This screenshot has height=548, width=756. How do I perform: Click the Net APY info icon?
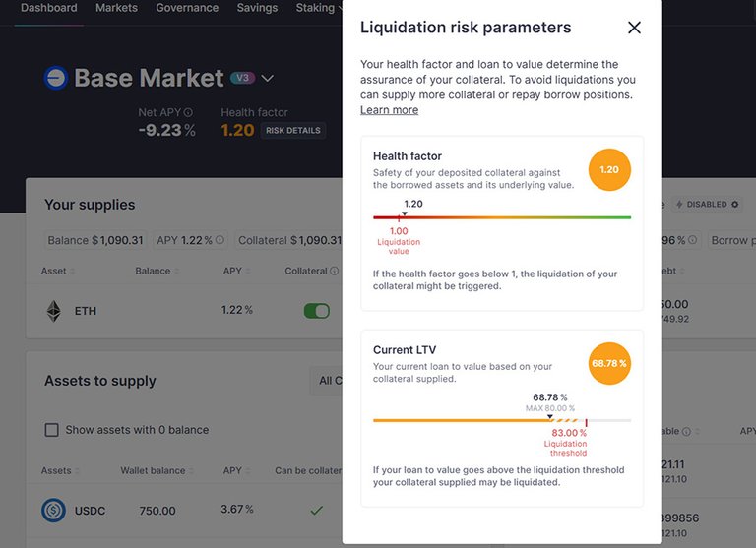(188, 112)
